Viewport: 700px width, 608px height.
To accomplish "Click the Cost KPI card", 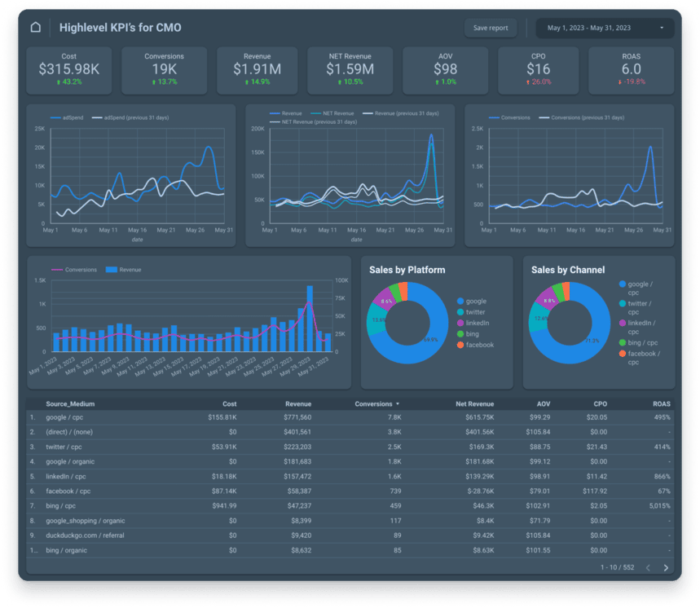I will pos(68,69).
